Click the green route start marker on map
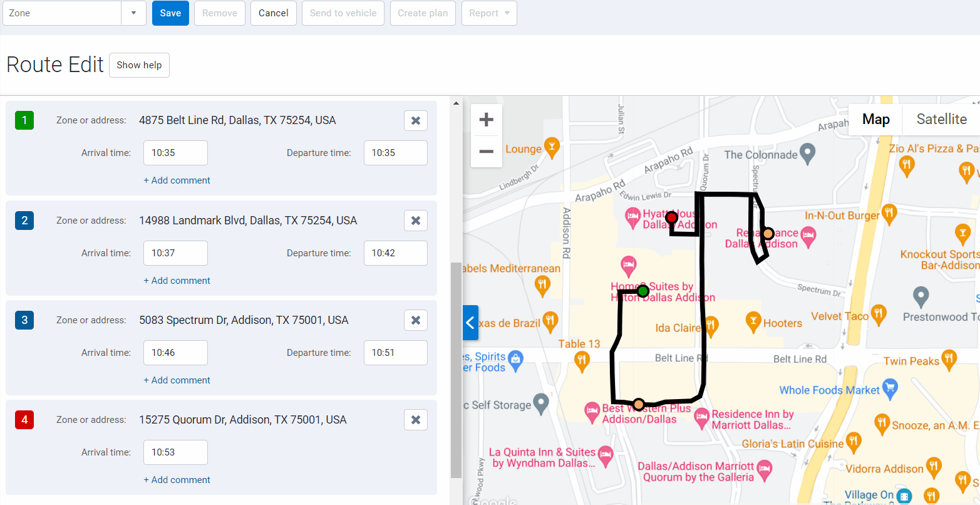The height and width of the screenshot is (505, 980). pyautogui.click(x=642, y=291)
